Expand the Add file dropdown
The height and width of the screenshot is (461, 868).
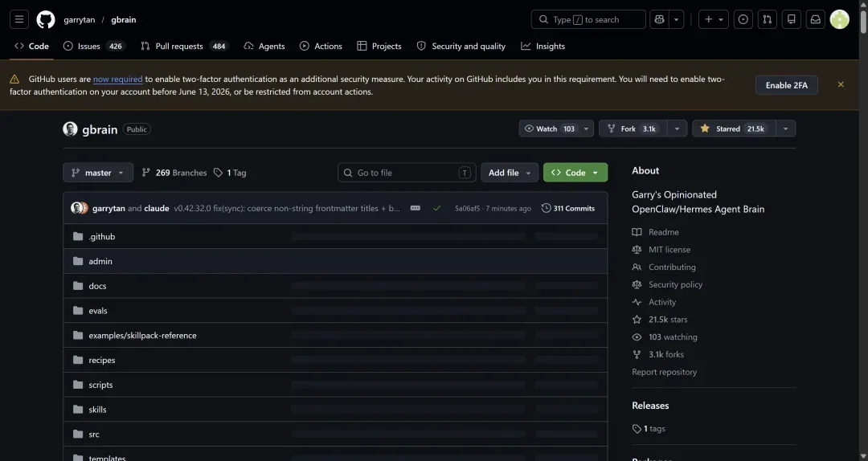point(510,173)
